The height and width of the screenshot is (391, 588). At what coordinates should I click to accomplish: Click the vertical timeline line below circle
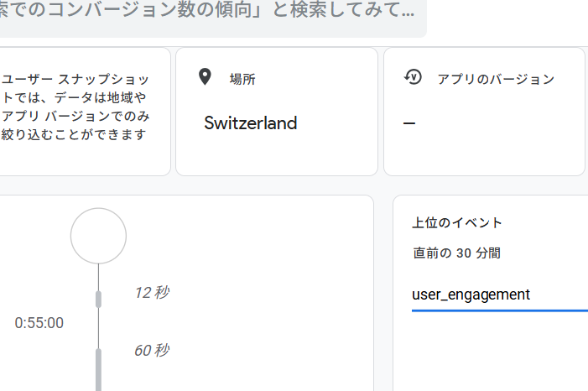pos(98,277)
